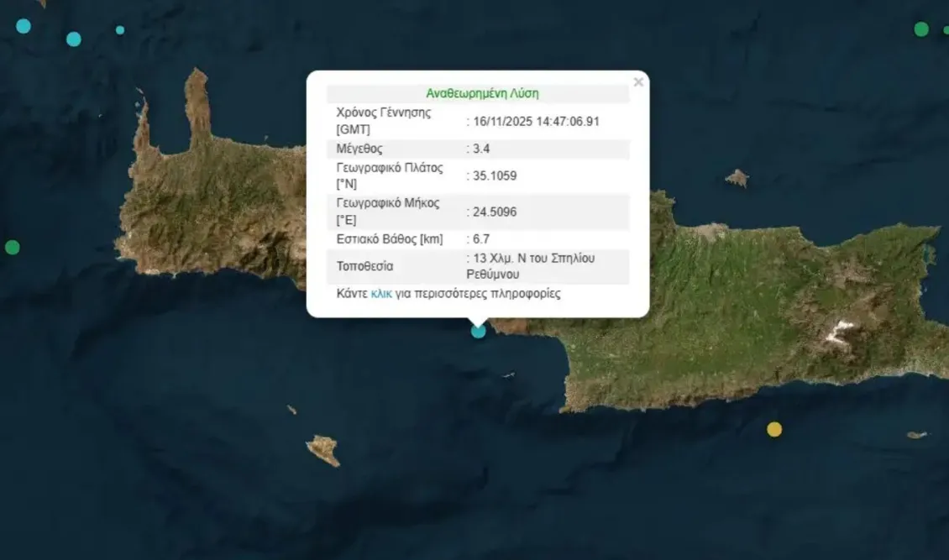
Task: Select the green marker west of Crete
Action: pos(12,247)
